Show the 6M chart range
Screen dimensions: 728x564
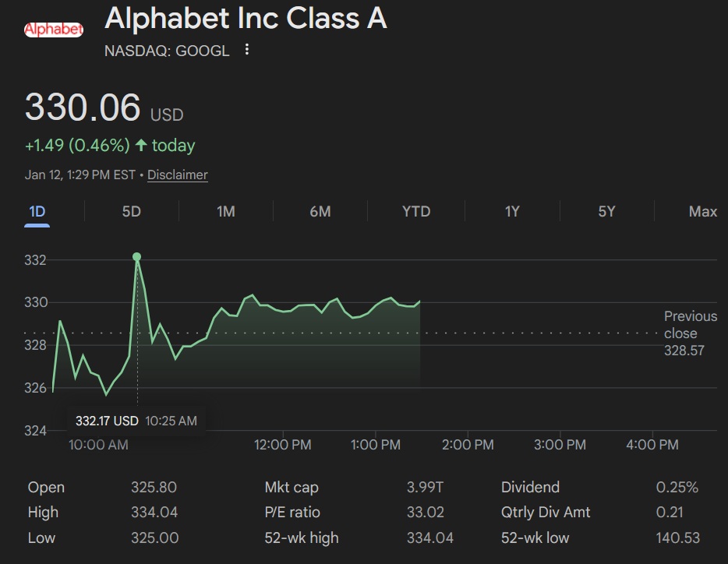(320, 211)
